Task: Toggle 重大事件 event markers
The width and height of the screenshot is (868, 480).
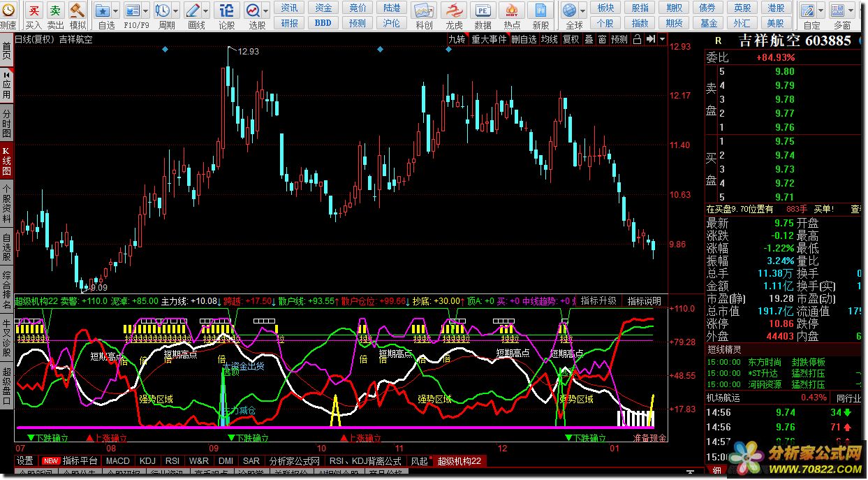Action: pyautogui.click(x=489, y=40)
